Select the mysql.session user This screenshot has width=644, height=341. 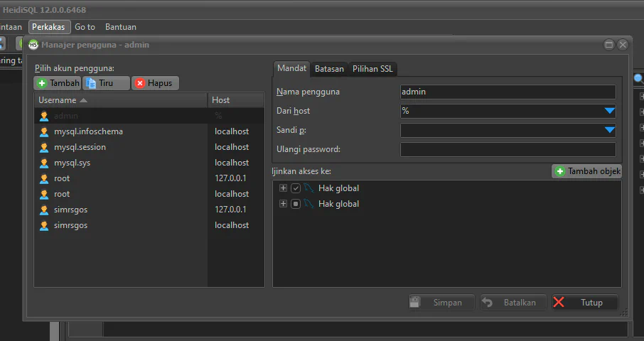pos(149,147)
